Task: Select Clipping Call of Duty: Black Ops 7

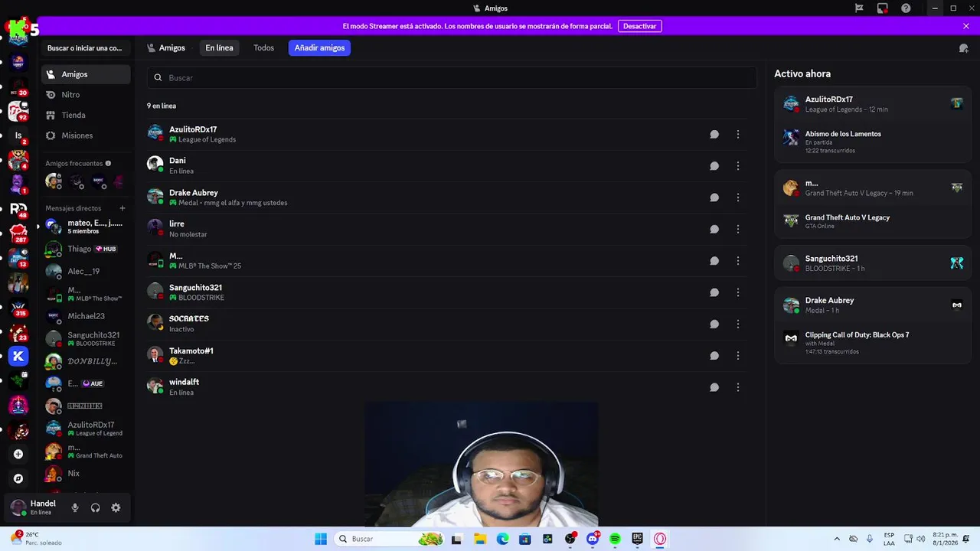Action: click(857, 335)
